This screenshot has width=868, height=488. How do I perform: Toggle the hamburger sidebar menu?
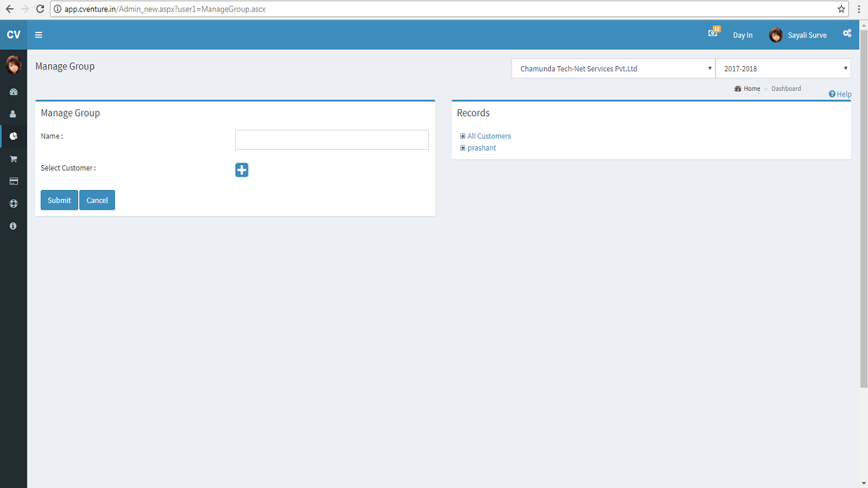click(39, 35)
